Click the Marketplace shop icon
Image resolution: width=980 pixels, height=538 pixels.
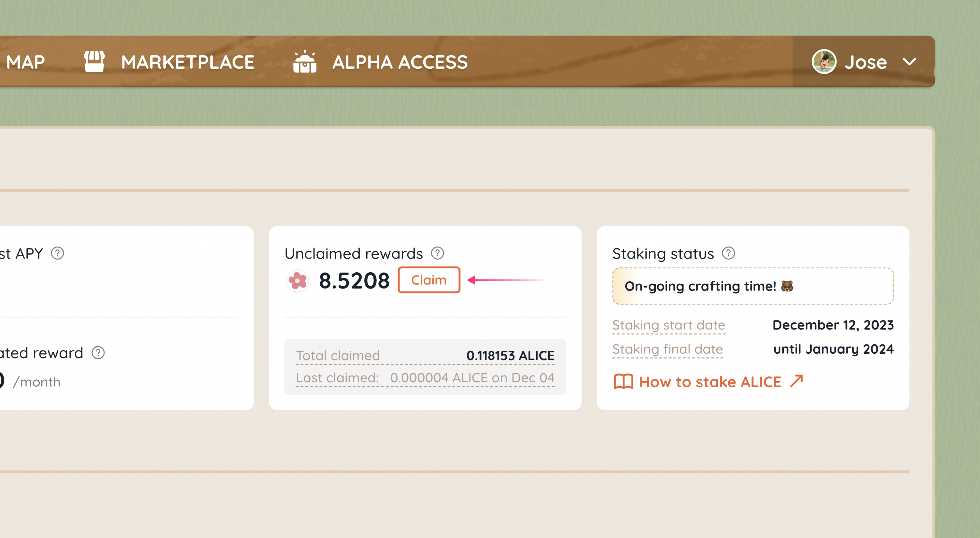coord(94,62)
